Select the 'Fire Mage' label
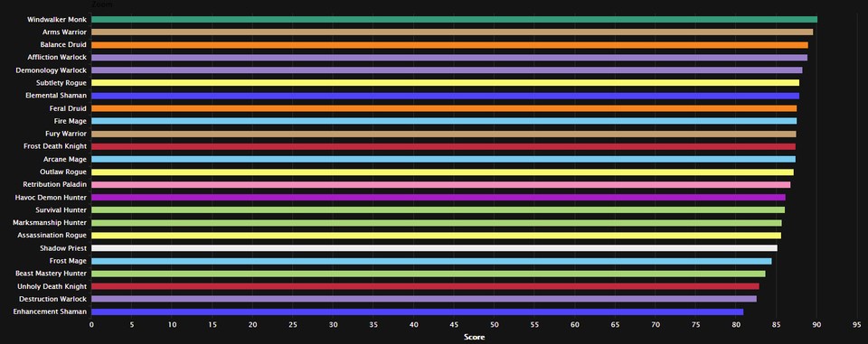868x344 pixels. click(x=71, y=121)
